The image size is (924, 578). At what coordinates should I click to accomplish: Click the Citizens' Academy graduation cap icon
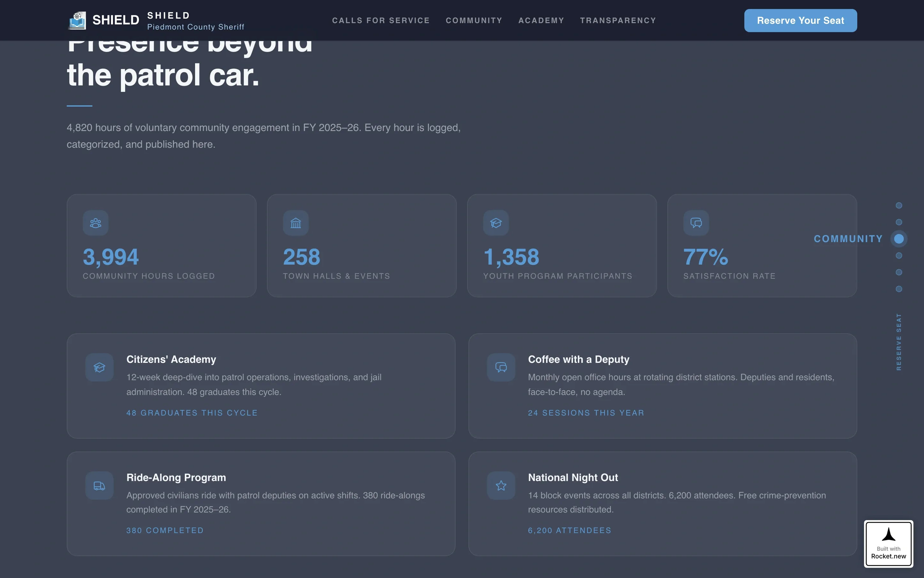[x=99, y=367]
